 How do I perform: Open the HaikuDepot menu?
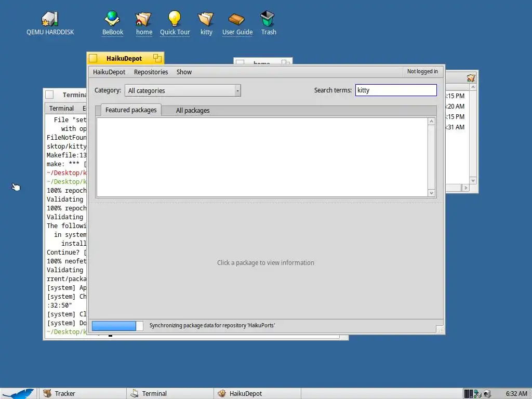109,72
